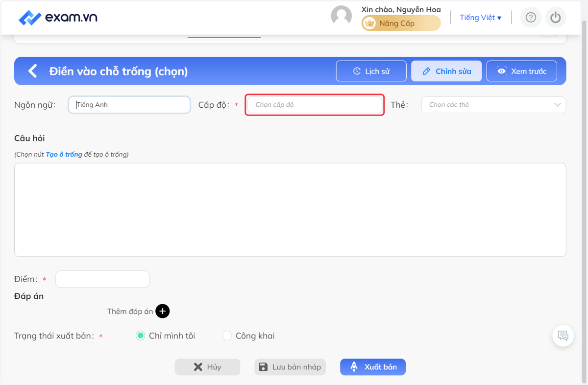
Task: Click the exam.vn logo
Action: (x=58, y=18)
